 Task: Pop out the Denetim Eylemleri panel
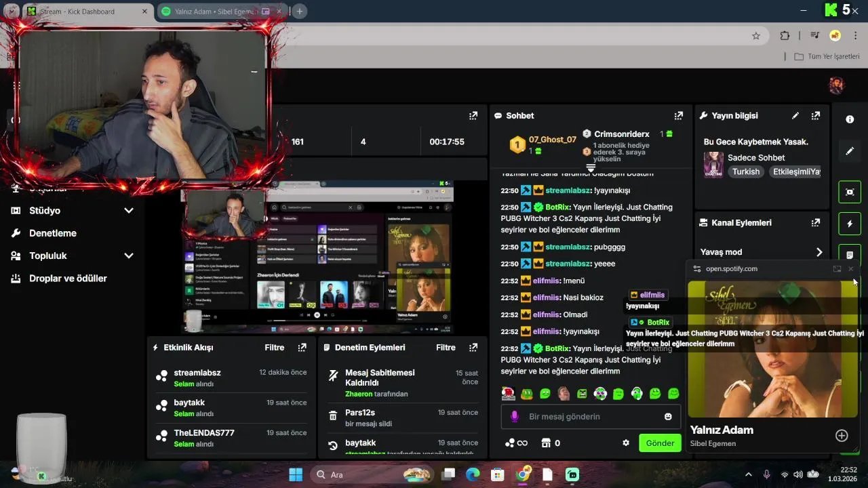[473, 347]
